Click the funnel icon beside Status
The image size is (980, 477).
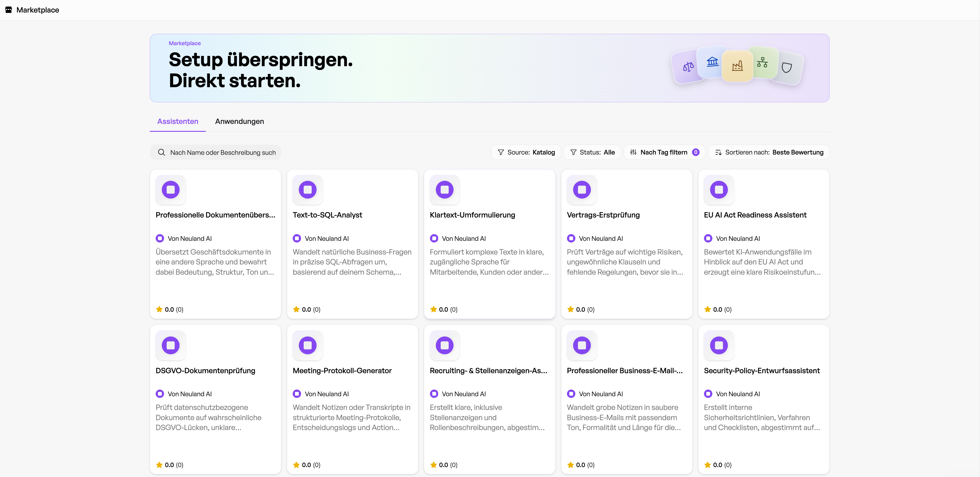pos(573,152)
